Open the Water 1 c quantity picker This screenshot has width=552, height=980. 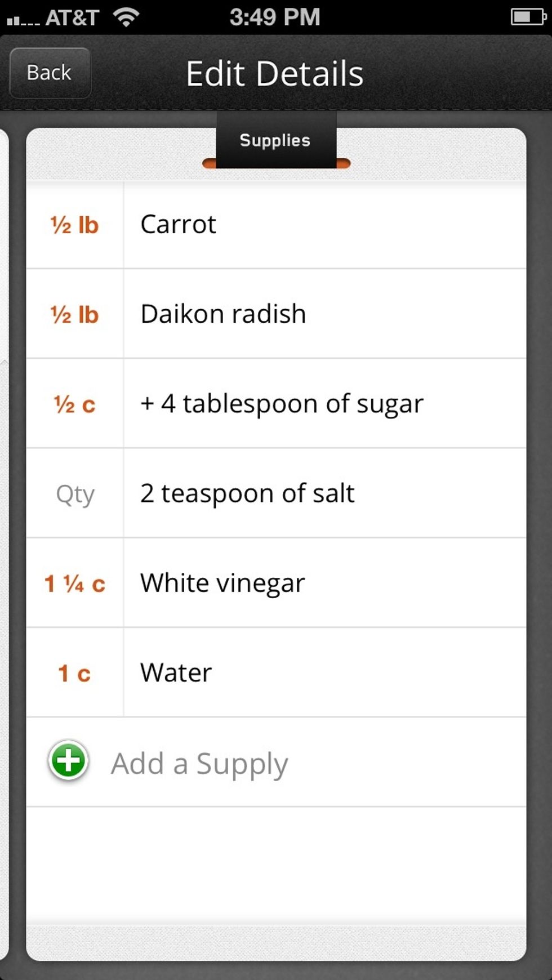click(74, 672)
